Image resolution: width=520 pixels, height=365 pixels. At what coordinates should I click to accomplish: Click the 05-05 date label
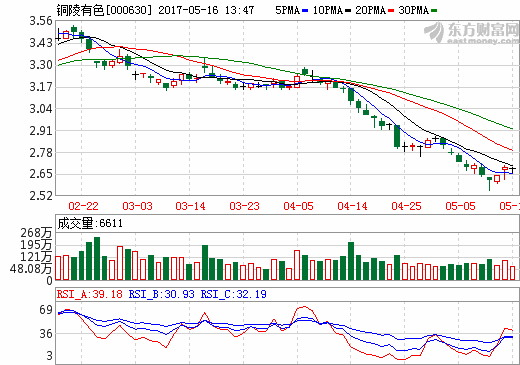(460, 206)
